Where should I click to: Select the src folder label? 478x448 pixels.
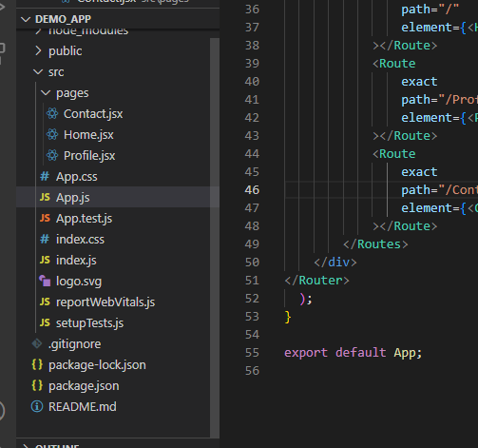click(x=56, y=72)
